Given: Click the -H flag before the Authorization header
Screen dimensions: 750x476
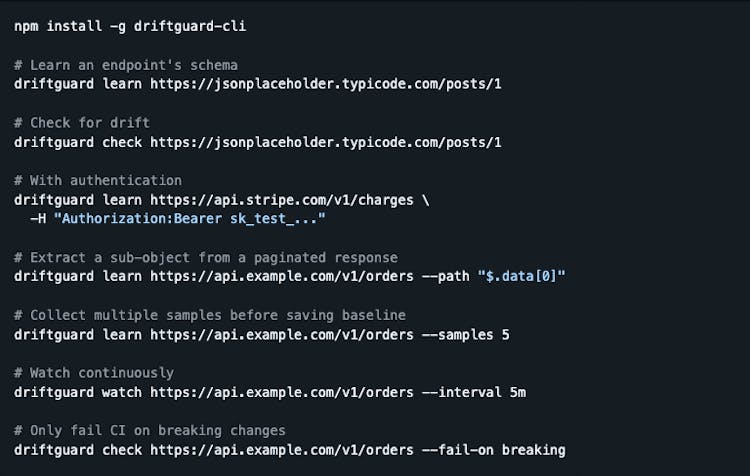Looking at the screenshot, I should [38, 219].
